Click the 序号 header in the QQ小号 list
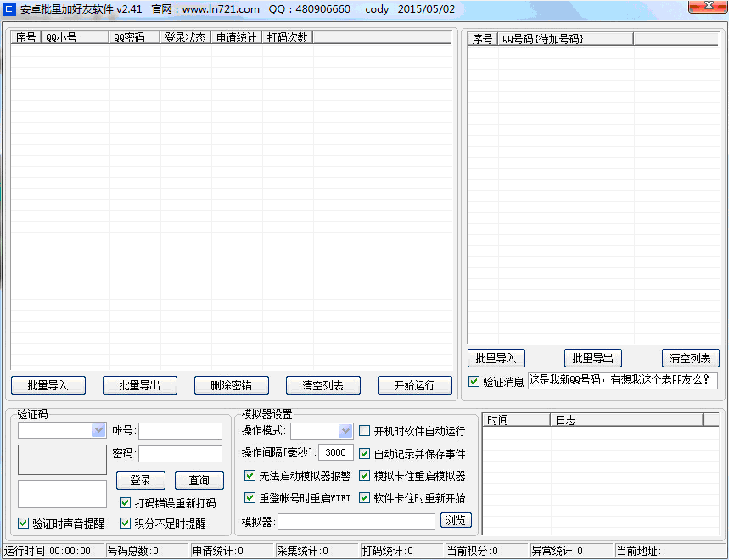The height and width of the screenshot is (560, 729). [x=26, y=37]
